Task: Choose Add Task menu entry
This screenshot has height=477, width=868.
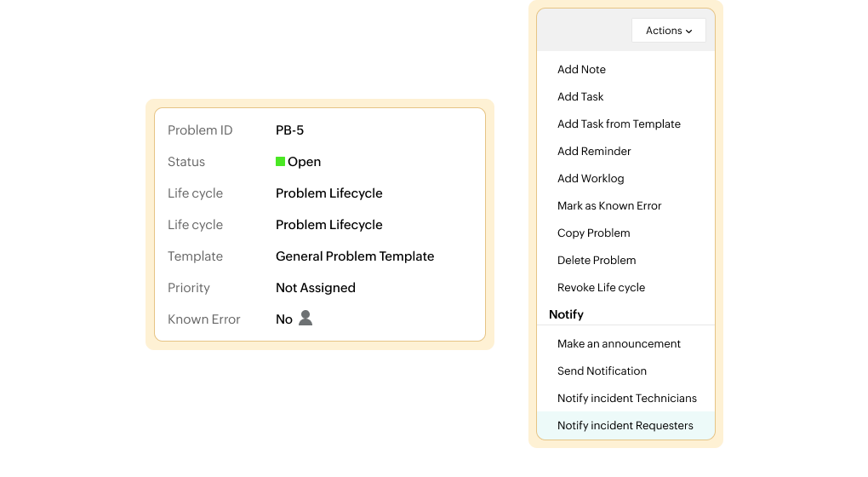Action: [x=580, y=97]
